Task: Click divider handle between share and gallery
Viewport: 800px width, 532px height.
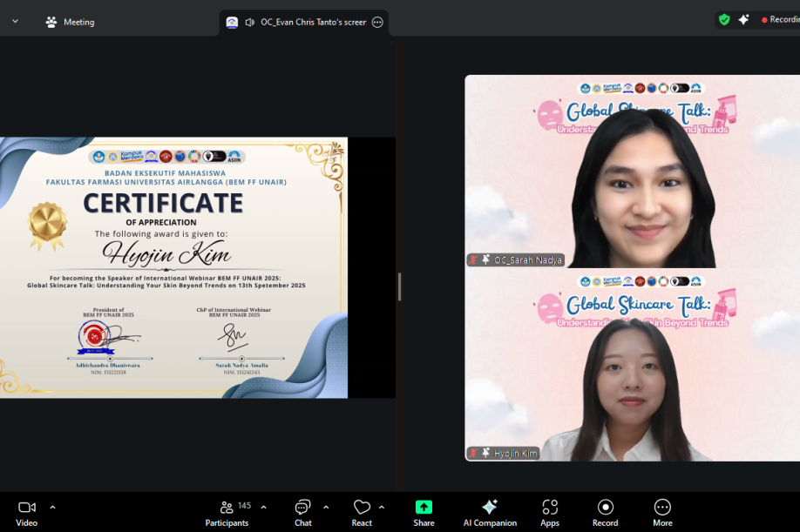Action: [399, 286]
